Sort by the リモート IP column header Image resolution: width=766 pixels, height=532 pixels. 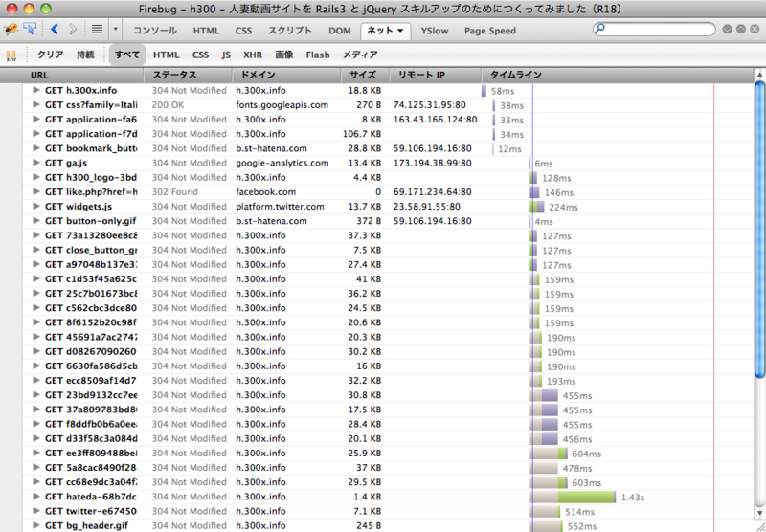(436, 75)
